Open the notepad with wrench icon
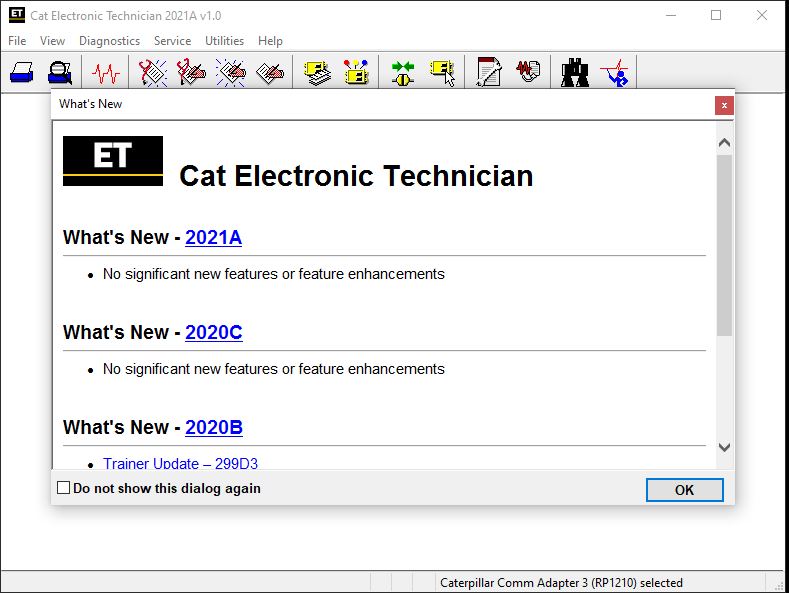This screenshot has width=789, height=593. (x=489, y=72)
